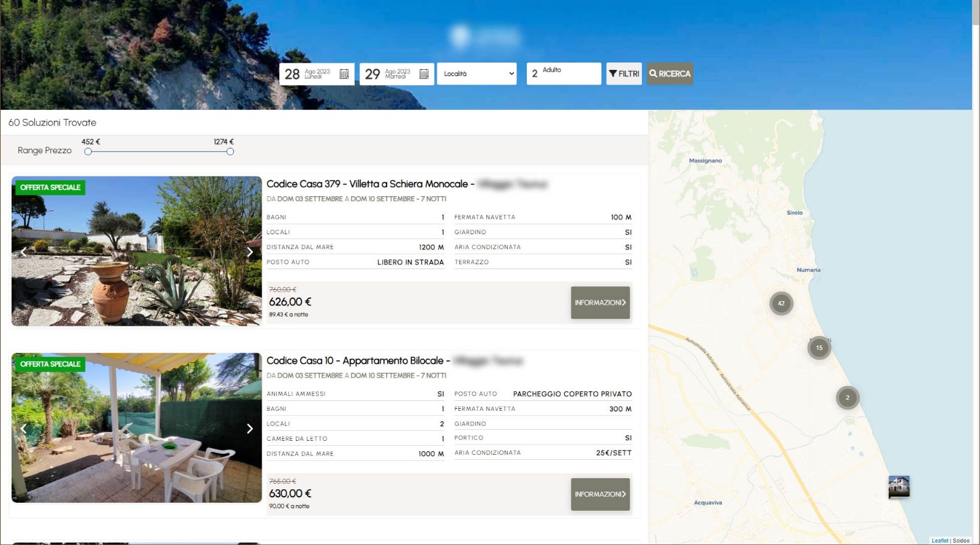
Task: Show next photo of Casa 379
Action: (x=249, y=251)
